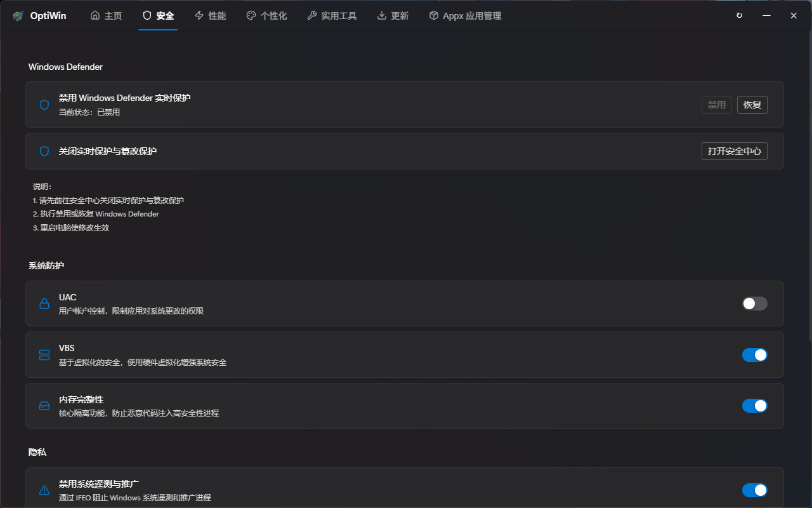The image size is (812, 508).
Task: Disable the 内存完整性 toggle
Action: pos(755,406)
